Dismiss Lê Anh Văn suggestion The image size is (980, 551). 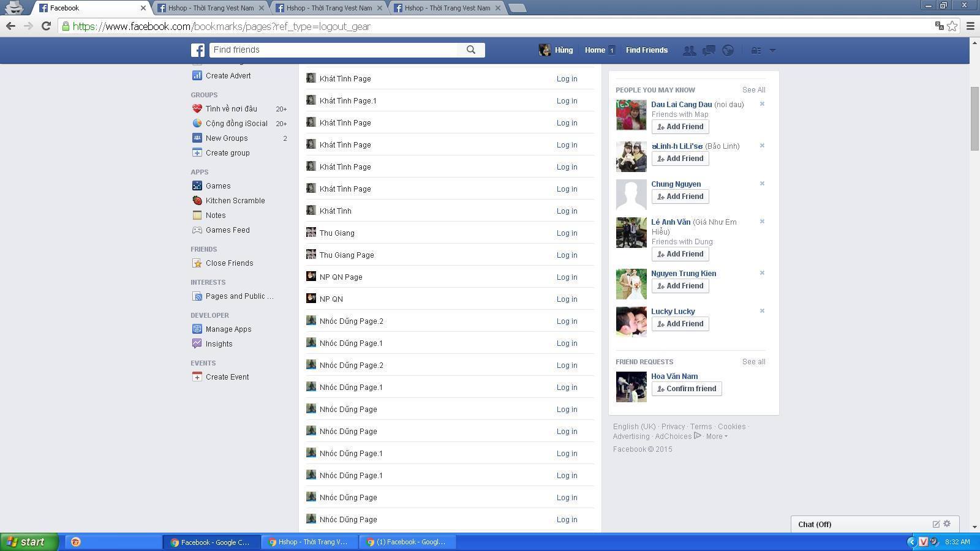[762, 222]
